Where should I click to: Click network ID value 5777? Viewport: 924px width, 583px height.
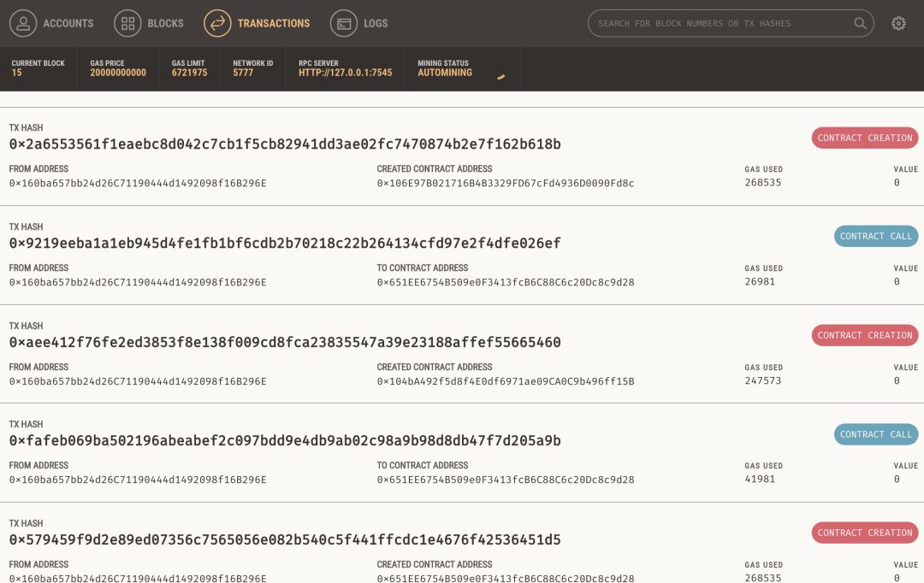point(243,73)
